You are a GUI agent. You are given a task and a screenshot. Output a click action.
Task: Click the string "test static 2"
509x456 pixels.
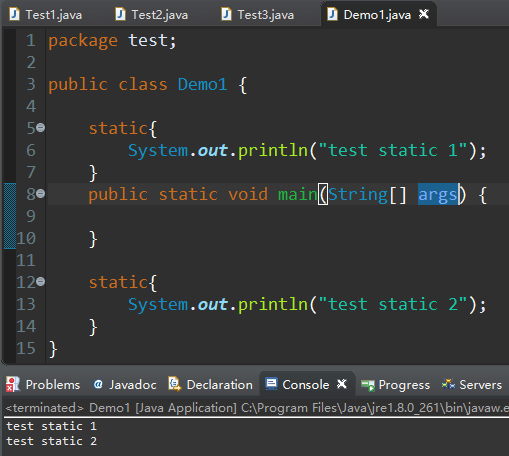click(393, 304)
